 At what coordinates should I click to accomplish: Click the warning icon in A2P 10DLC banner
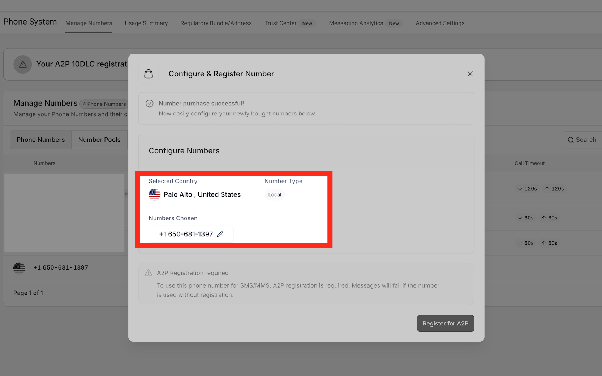[23, 64]
